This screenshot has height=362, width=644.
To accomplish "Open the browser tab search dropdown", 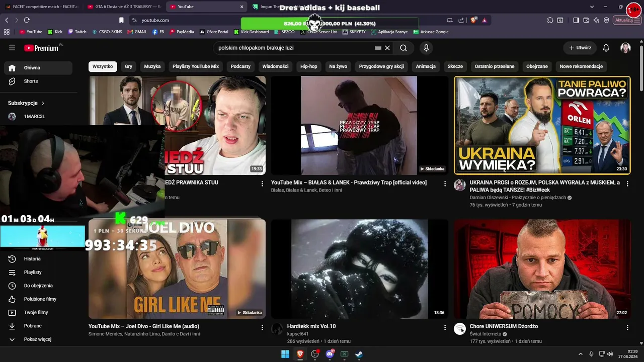I will pos(592,7).
